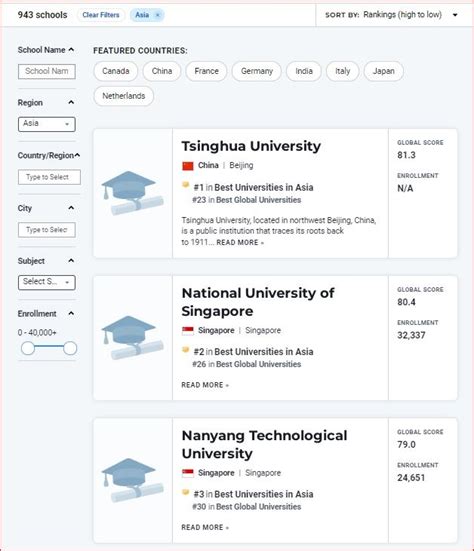The height and width of the screenshot is (551, 474).
Task: Select Japan featured country
Action: 383,71
